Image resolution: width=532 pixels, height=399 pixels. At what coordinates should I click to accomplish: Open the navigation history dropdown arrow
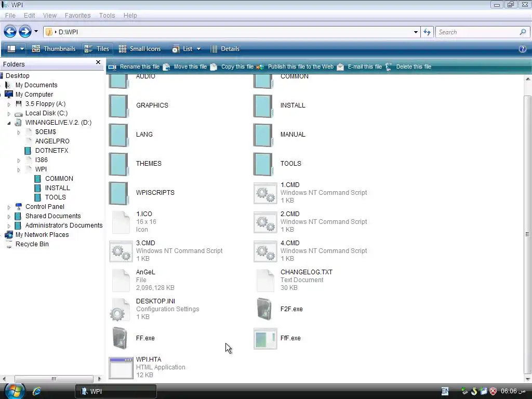[36, 32]
